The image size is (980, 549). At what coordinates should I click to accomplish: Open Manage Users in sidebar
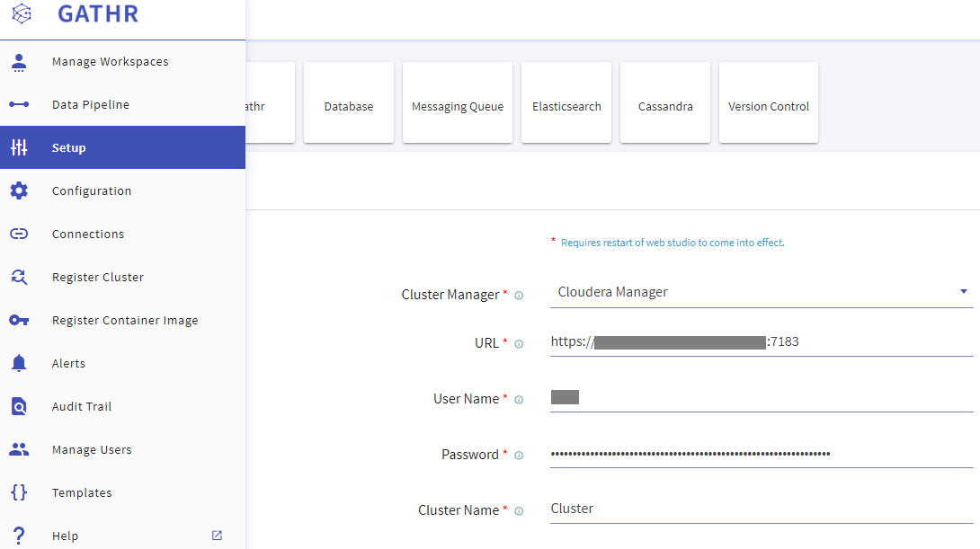(x=122, y=449)
